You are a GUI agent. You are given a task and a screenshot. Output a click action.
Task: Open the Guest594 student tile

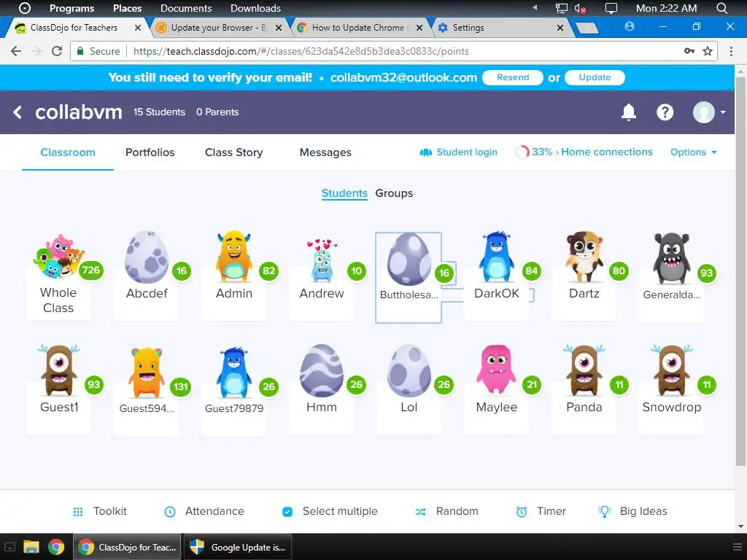(x=146, y=390)
